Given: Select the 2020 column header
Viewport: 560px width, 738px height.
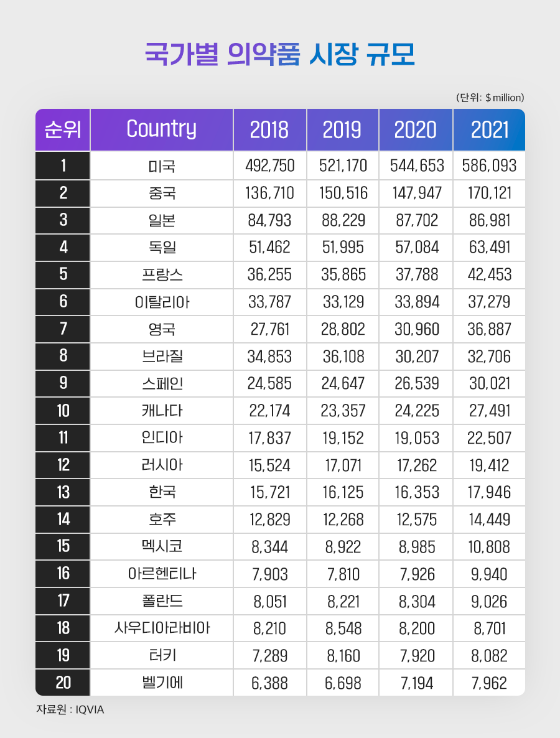Looking at the screenshot, I should 416,129.
